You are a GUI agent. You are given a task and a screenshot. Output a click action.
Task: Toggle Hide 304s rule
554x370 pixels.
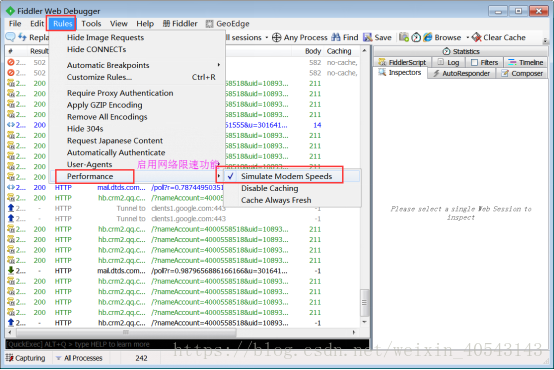click(85, 129)
